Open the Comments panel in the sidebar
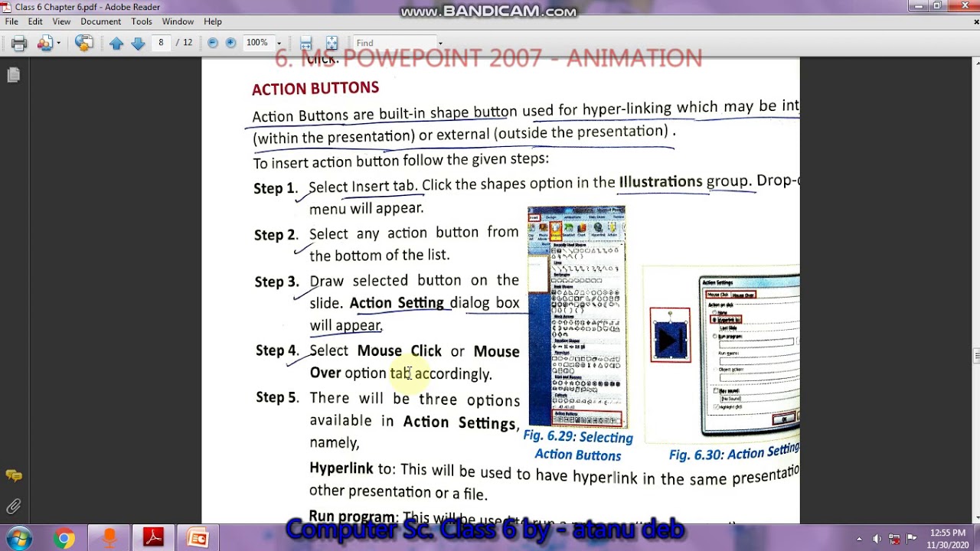This screenshot has width=980, height=551. coord(13,476)
